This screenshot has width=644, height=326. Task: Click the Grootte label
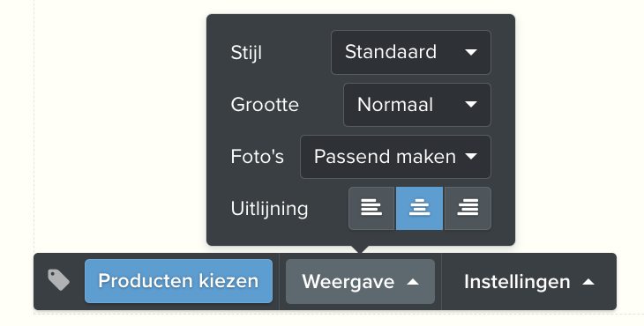click(x=265, y=105)
